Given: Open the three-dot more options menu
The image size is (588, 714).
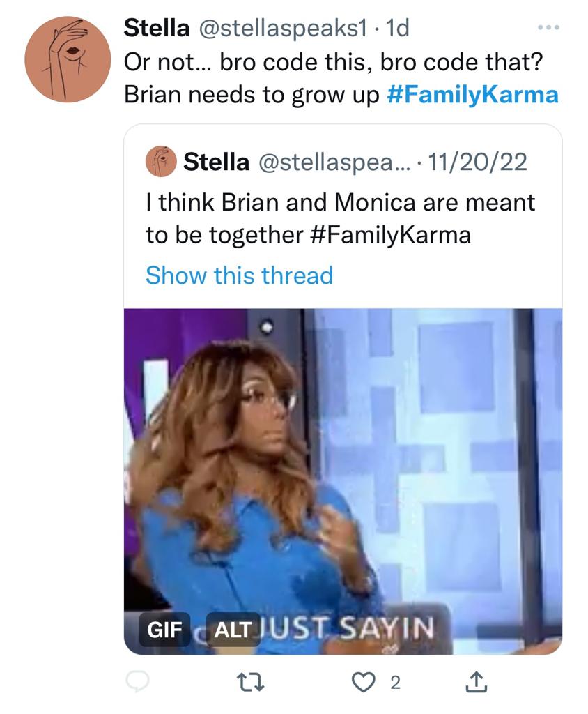Looking at the screenshot, I should pyautogui.click(x=548, y=28).
